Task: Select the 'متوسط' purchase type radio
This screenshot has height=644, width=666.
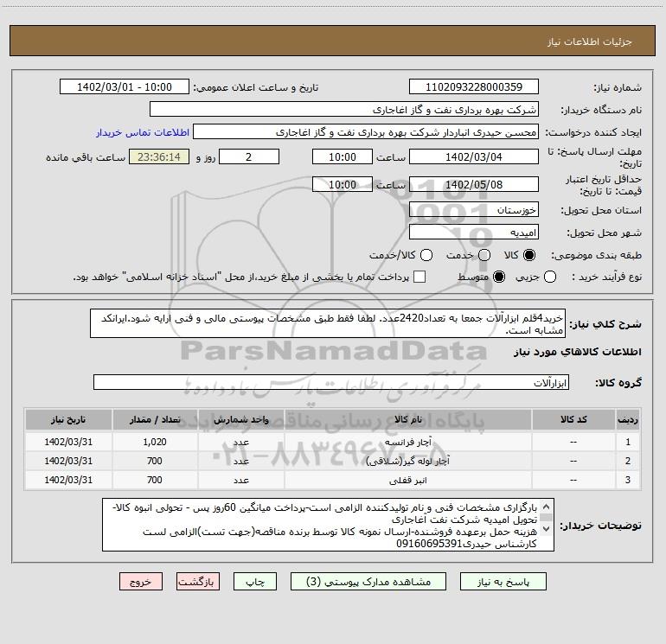Action: [499, 277]
